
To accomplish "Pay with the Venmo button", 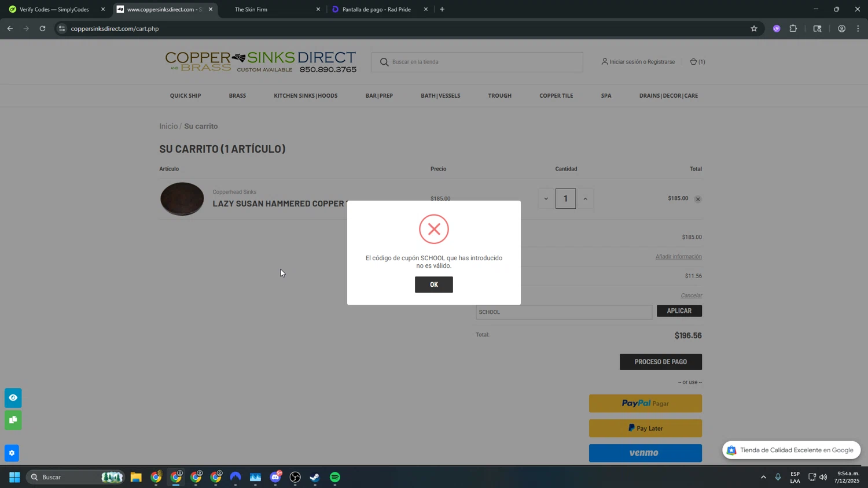I will coord(645,453).
